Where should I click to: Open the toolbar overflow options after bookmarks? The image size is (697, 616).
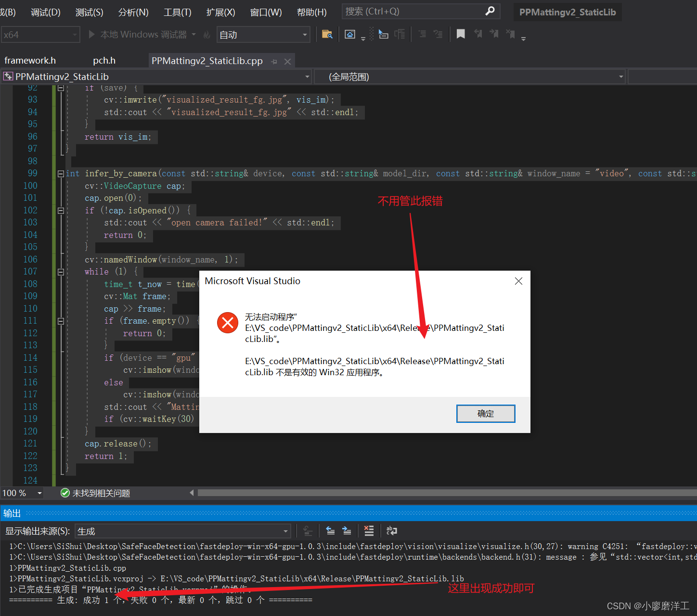click(523, 39)
